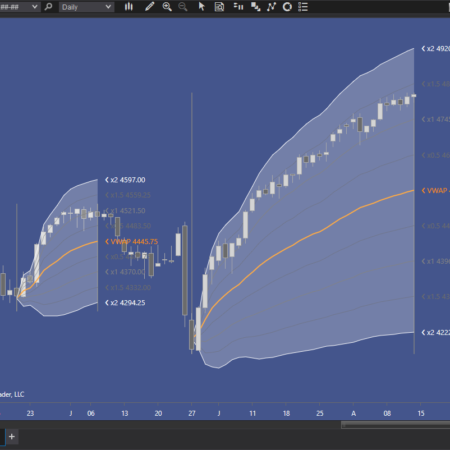Open the Daily interval dropdown
The image size is (450, 450).
pos(86,7)
